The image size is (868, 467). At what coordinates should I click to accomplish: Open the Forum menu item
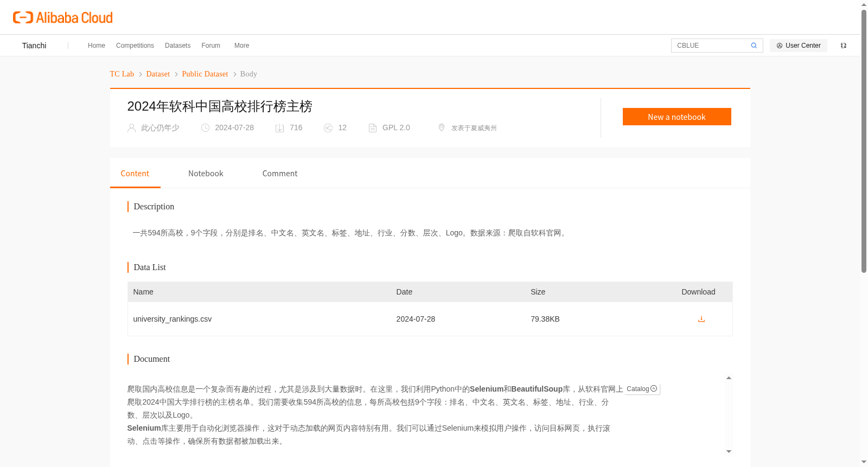pyautogui.click(x=211, y=46)
